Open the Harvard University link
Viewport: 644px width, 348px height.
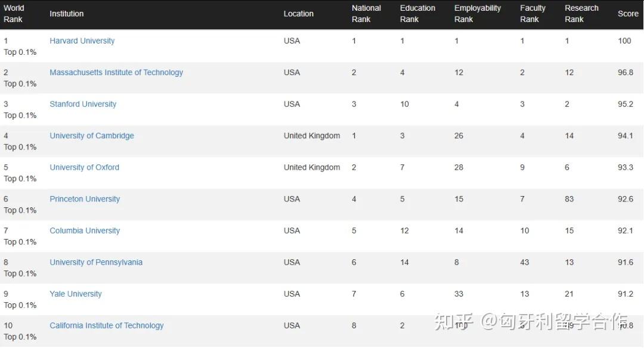(x=82, y=41)
